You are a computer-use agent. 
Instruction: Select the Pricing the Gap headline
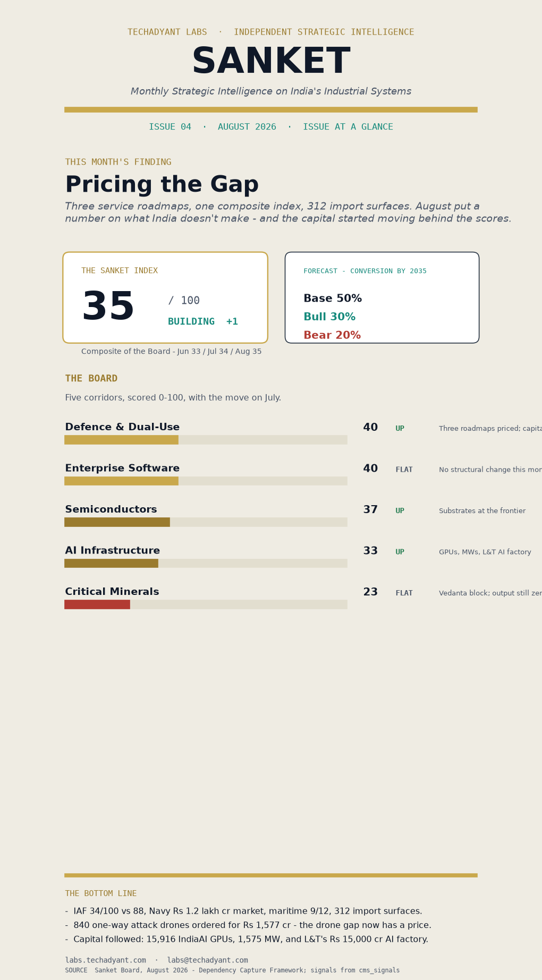(x=162, y=185)
